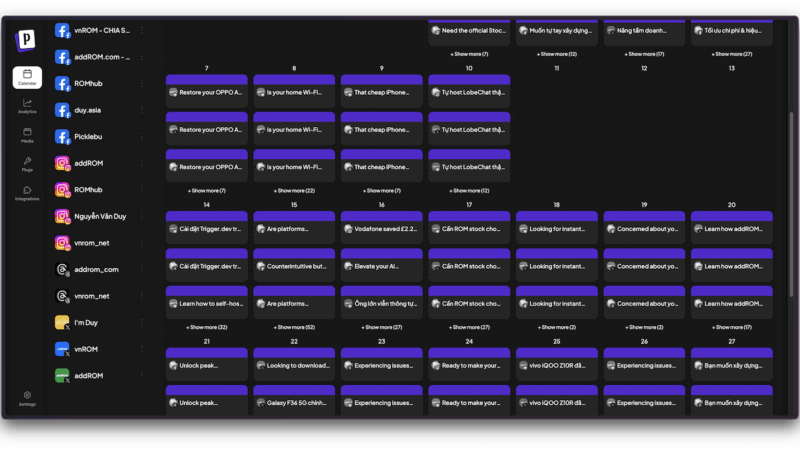Select the I'm Duy X channel avatar
800x450 pixels.
[x=62, y=323]
